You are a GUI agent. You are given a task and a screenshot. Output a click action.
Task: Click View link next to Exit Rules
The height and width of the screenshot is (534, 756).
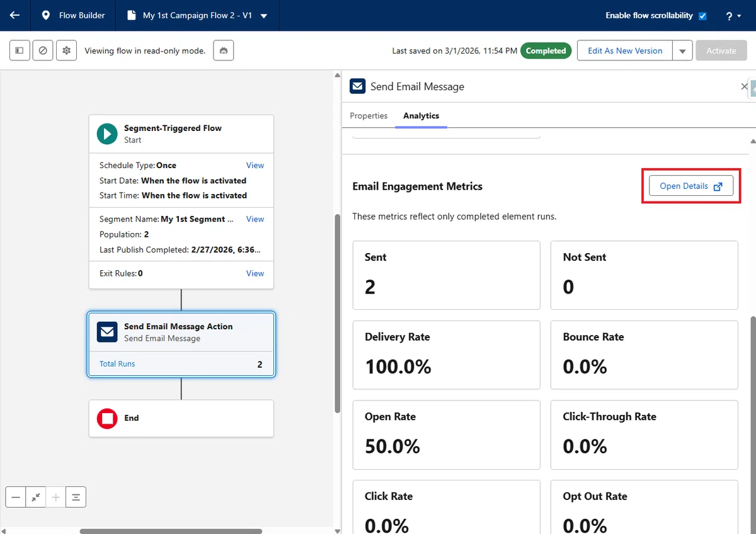(255, 273)
